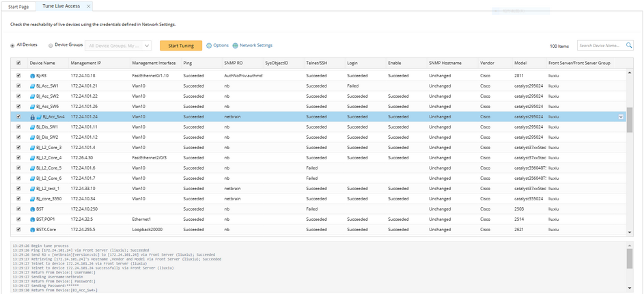Switch to the Start Page tab

[x=18, y=6]
